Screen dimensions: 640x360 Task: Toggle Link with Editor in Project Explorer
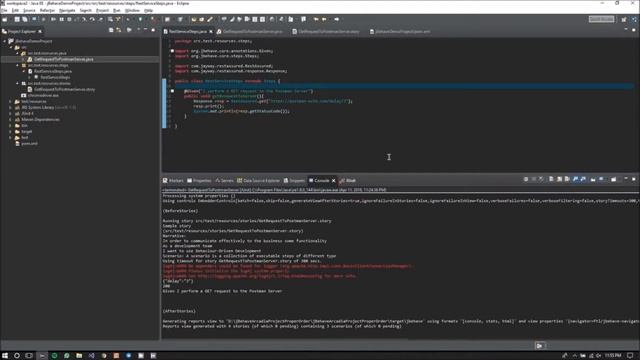pos(119,30)
